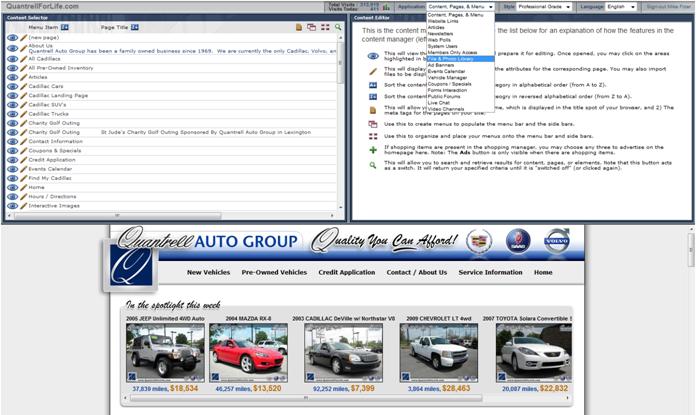Click pencil icon for Cadillac Cars row
Image resolution: width=697 pixels, height=415 pixels.
(x=24, y=86)
